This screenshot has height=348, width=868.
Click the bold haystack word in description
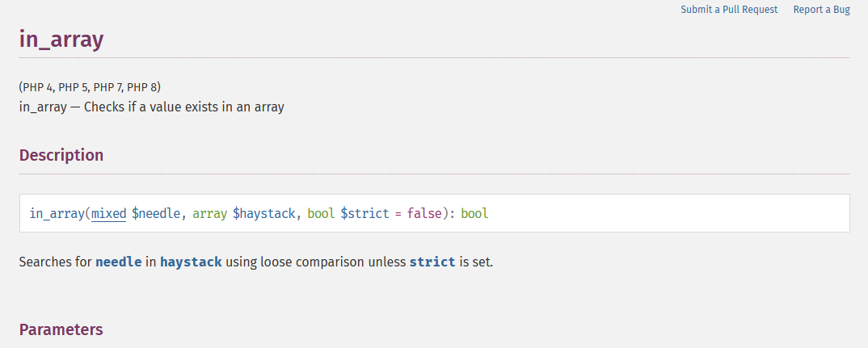[191, 262]
